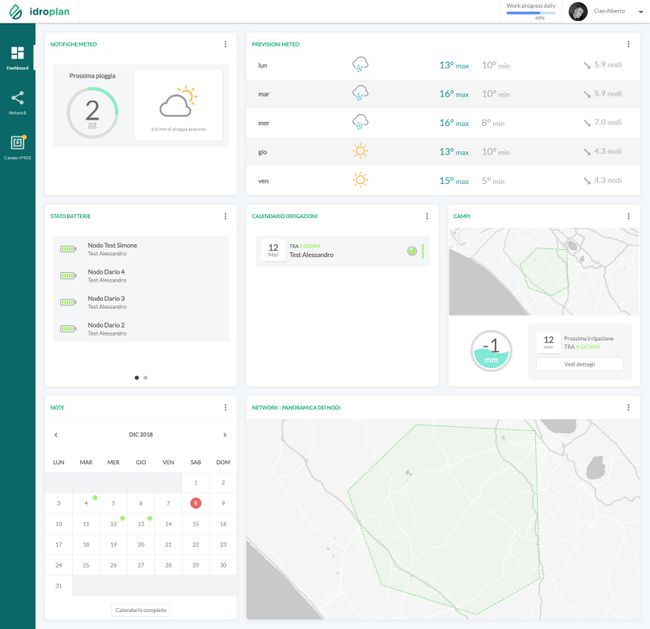The height and width of the screenshot is (629, 650).
Task: Select day 12 in December calendar
Action: [114, 524]
